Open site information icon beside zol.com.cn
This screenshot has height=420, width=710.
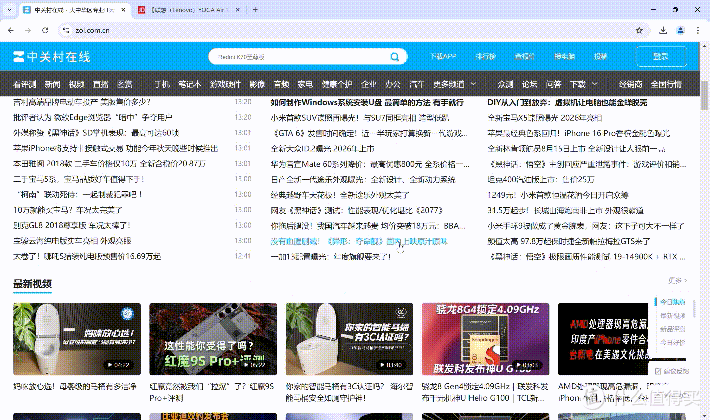click(x=66, y=30)
